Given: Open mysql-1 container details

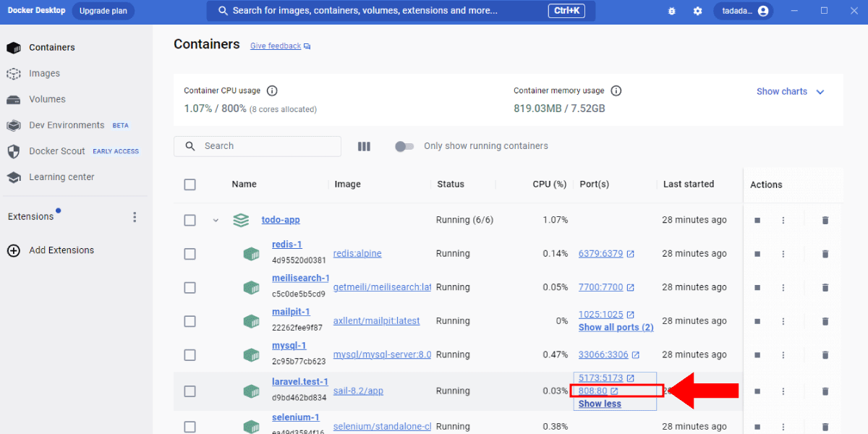Looking at the screenshot, I should [x=289, y=346].
